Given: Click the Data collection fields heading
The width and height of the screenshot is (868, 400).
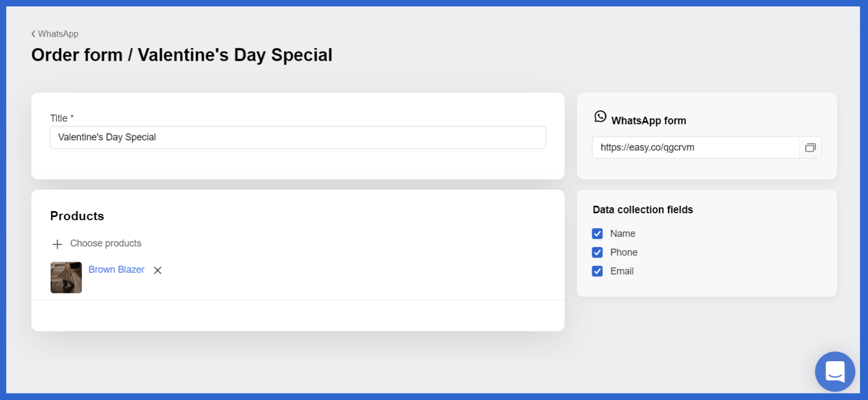Looking at the screenshot, I should coord(643,210).
